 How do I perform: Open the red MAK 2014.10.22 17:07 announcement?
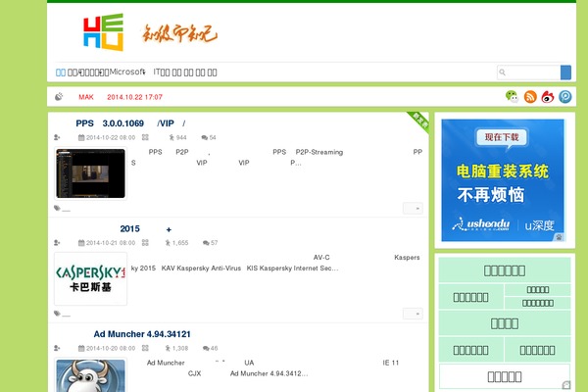point(121,97)
